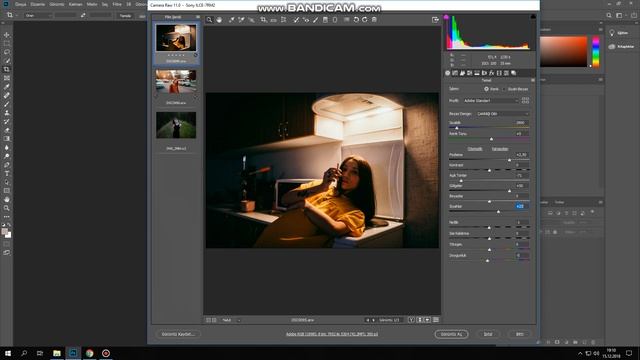Click the Bitti done button
The height and width of the screenshot is (360, 640).
coord(520,334)
